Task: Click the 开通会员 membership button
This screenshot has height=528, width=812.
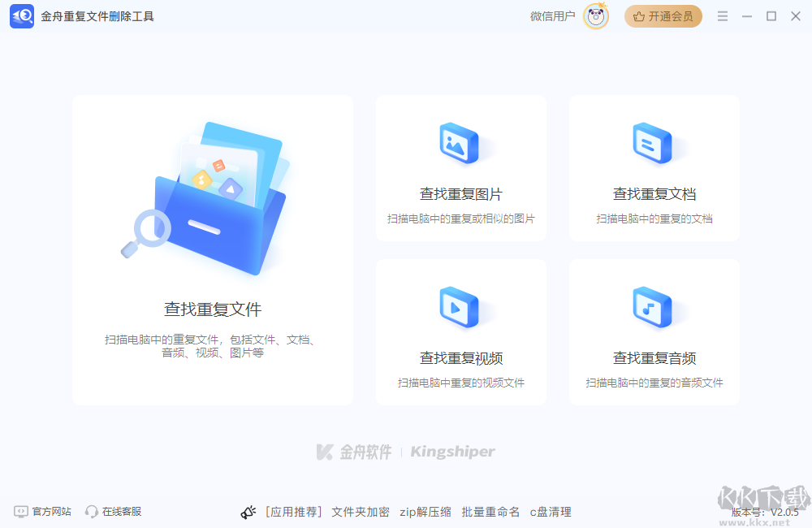Action: click(663, 16)
